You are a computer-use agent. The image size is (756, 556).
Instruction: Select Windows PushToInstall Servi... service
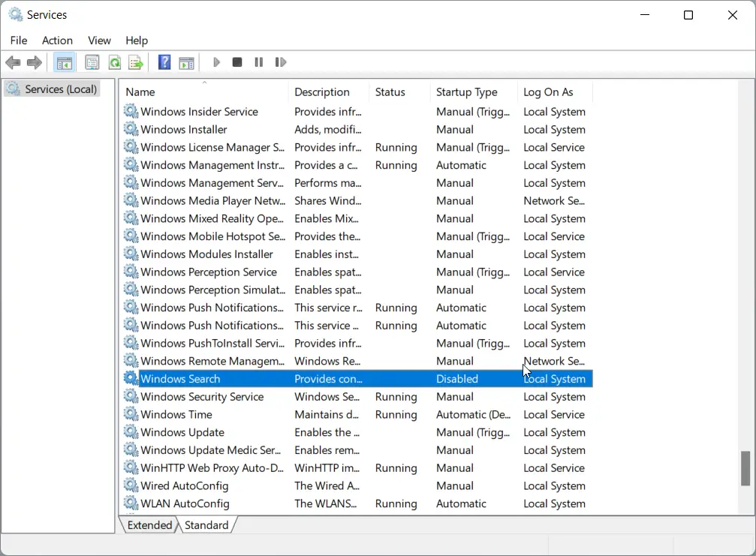(x=212, y=344)
